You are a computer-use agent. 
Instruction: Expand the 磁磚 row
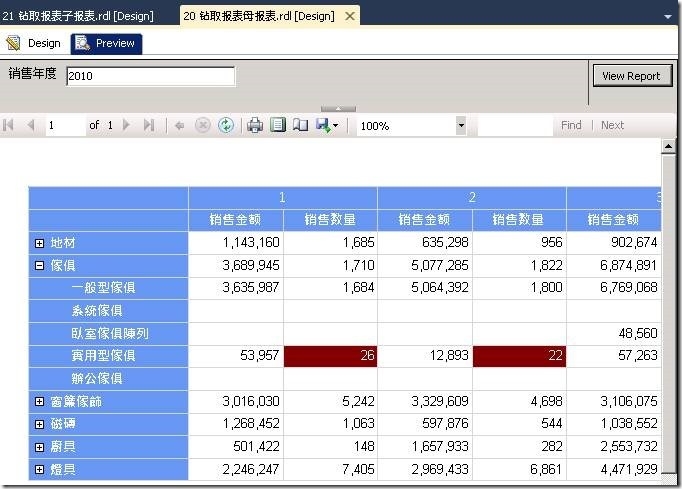click(40, 424)
